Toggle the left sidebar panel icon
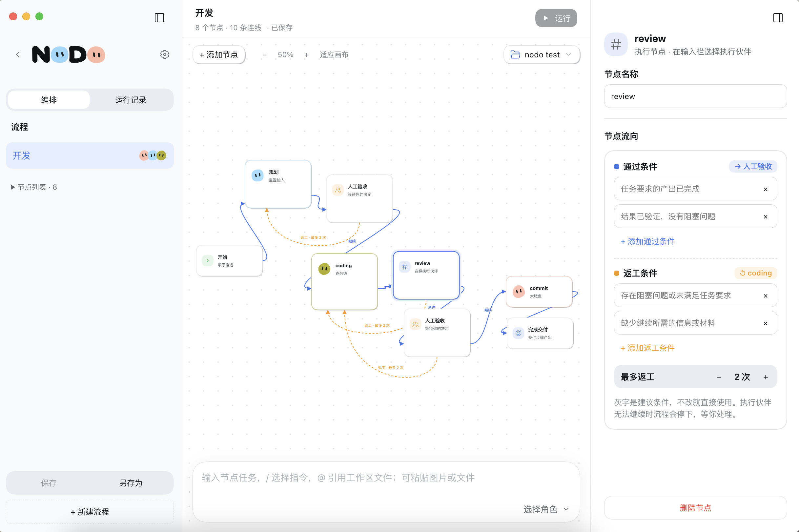 (x=159, y=18)
